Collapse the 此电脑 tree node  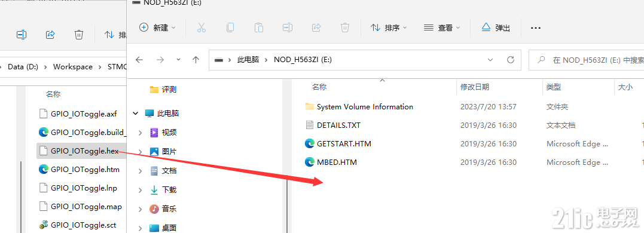tap(135, 114)
